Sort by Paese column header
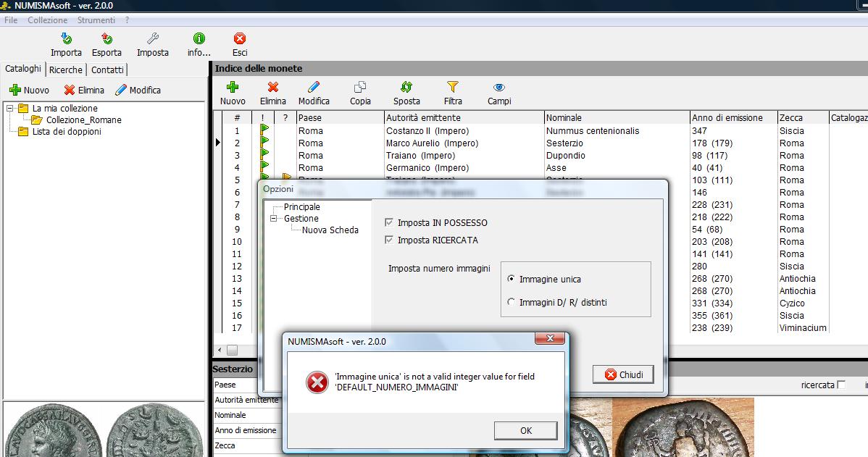The width and height of the screenshot is (868, 457). click(x=340, y=118)
